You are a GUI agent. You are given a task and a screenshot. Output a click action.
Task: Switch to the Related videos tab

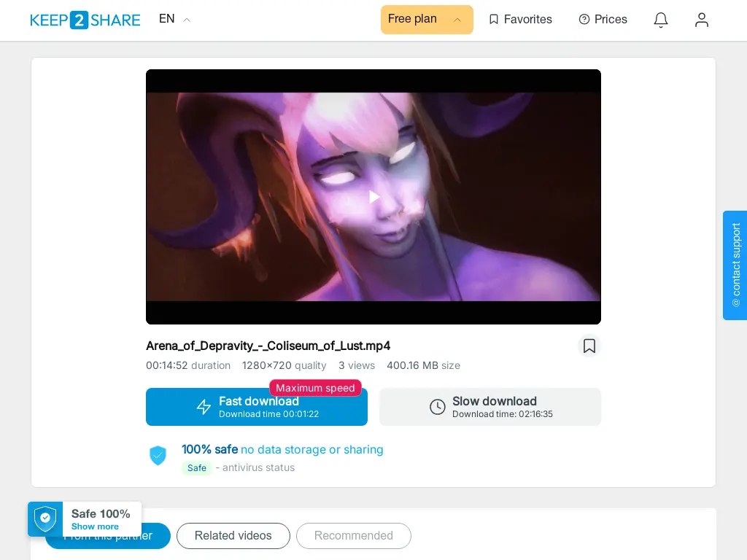(x=233, y=536)
